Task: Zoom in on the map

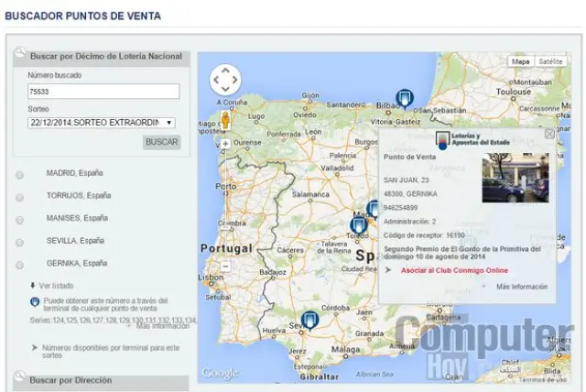Action: 224,144
